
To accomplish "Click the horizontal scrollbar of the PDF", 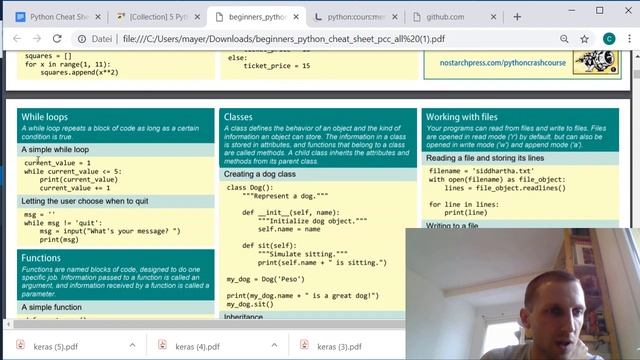I will tap(210, 324).
